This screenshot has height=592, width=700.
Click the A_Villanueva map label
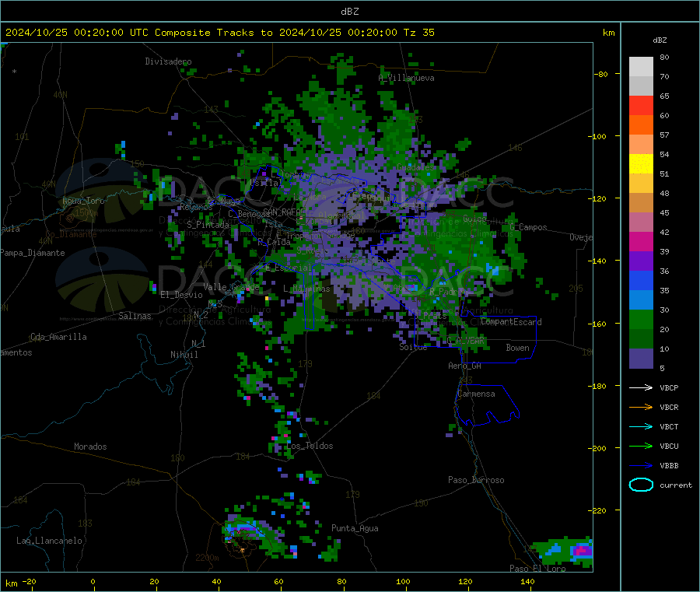tap(406, 78)
